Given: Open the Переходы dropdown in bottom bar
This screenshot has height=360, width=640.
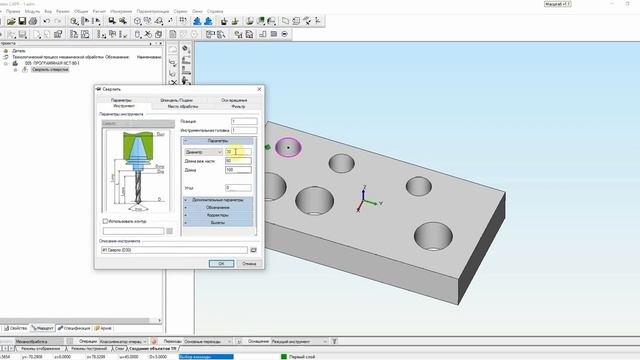Looking at the screenshot, I should point(207,341).
